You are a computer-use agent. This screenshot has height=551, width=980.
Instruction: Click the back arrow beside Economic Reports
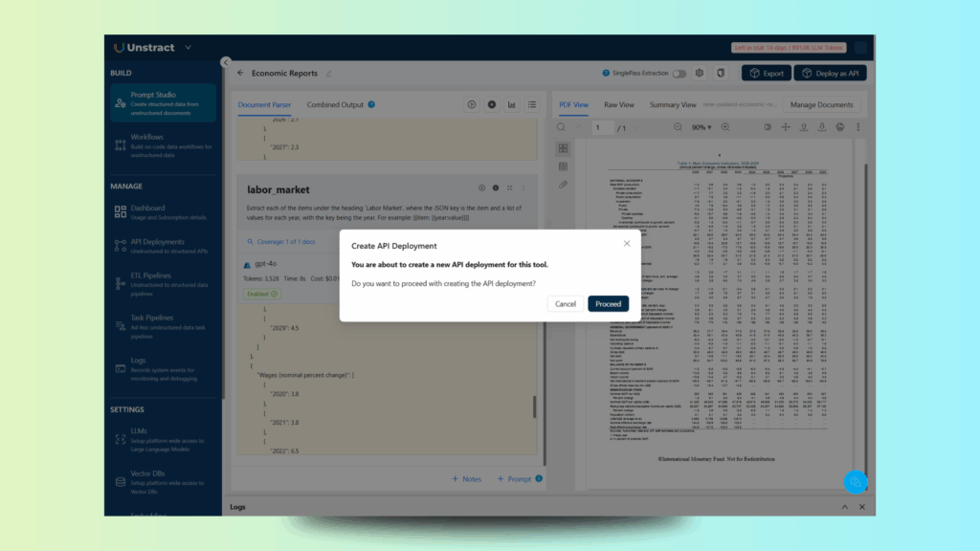pyautogui.click(x=240, y=73)
